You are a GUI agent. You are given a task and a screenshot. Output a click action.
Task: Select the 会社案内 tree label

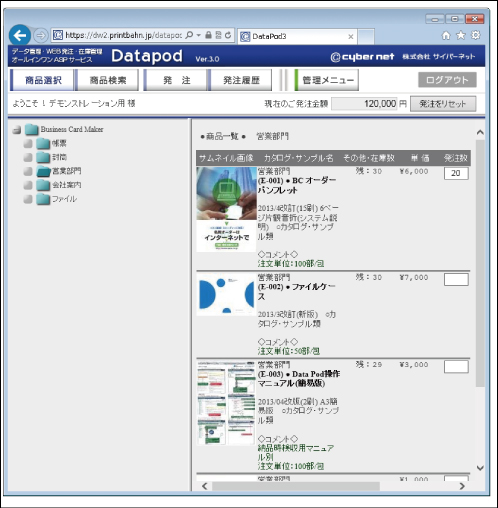pyautogui.click(x=67, y=185)
